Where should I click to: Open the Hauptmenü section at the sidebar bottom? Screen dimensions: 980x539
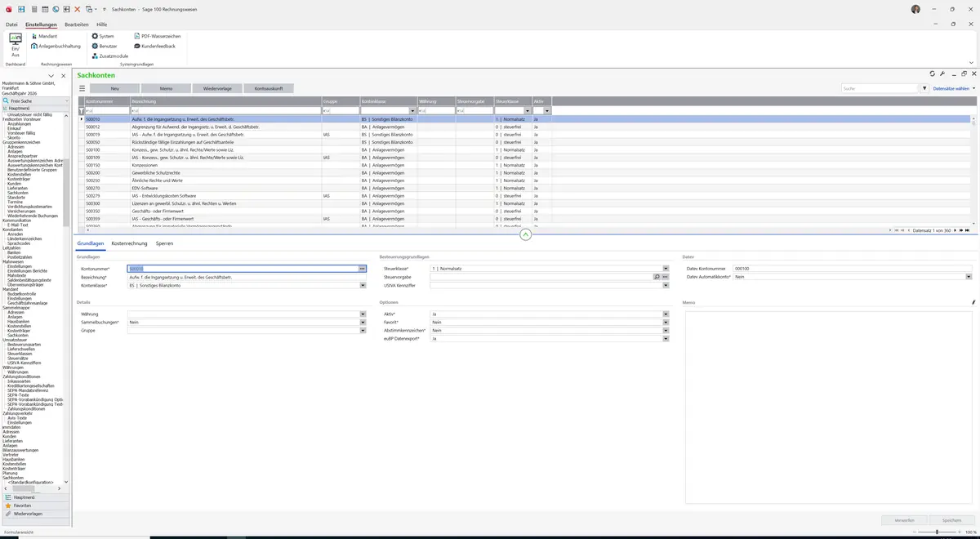[x=34, y=497]
